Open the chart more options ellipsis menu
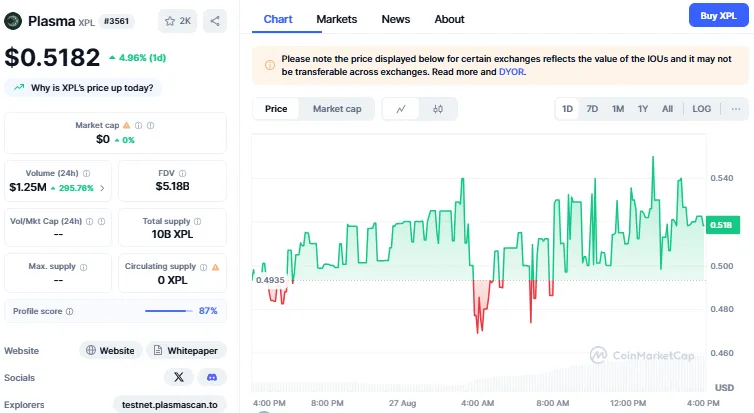 [x=736, y=109]
